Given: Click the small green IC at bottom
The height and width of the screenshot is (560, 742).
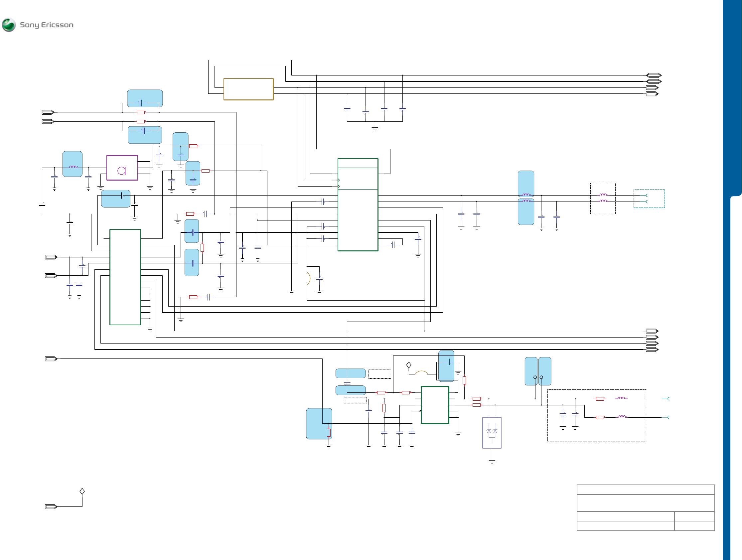Looking at the screenshot, I should [435, 405].
